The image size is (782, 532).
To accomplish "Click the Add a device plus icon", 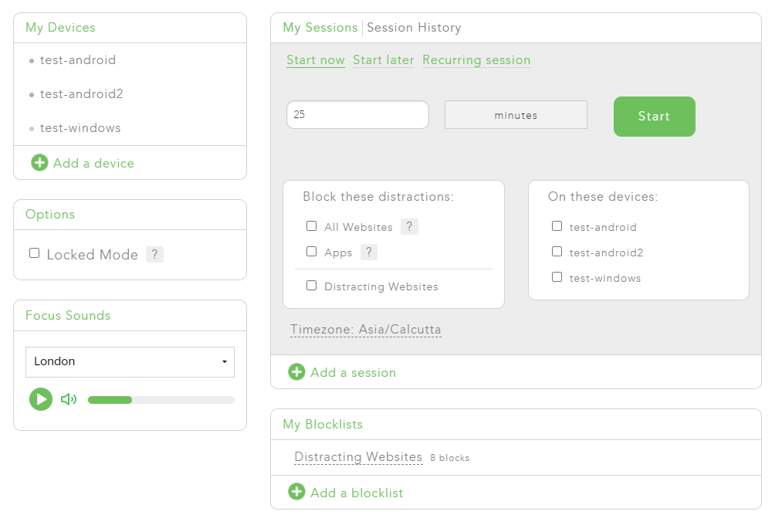I will point(39,163).
